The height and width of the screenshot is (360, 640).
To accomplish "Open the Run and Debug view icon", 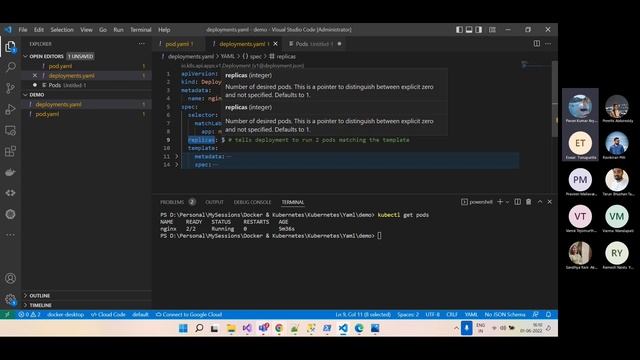I will pos(11,109).
